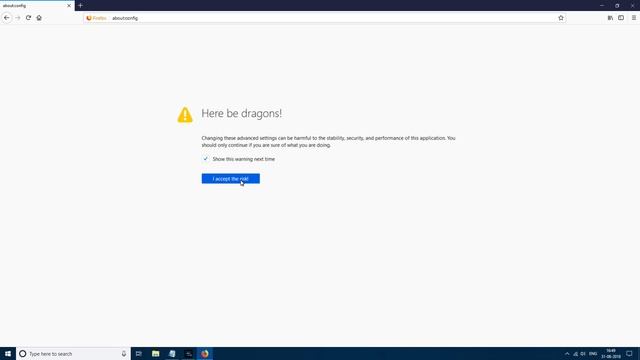Select the about:config tab
The image size is (640, 360).
(37, 6)
